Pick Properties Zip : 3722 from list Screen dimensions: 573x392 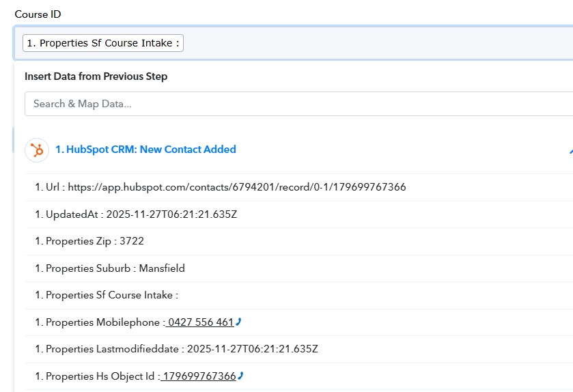click(89, 241)
